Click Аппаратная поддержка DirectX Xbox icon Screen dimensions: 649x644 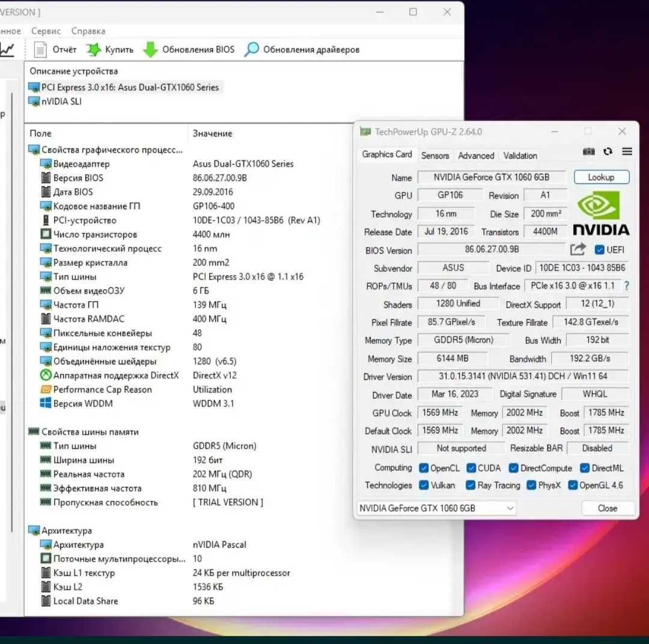click(x=46, y=375)
